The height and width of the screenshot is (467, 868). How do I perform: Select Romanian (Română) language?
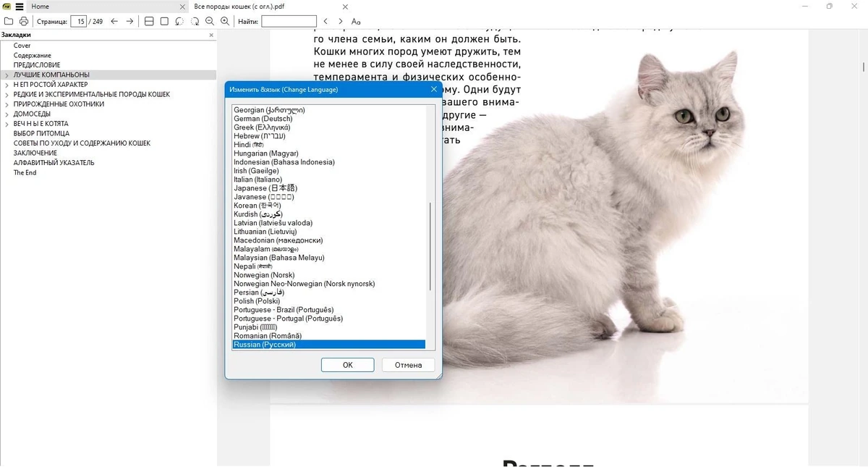coord(329,336)
